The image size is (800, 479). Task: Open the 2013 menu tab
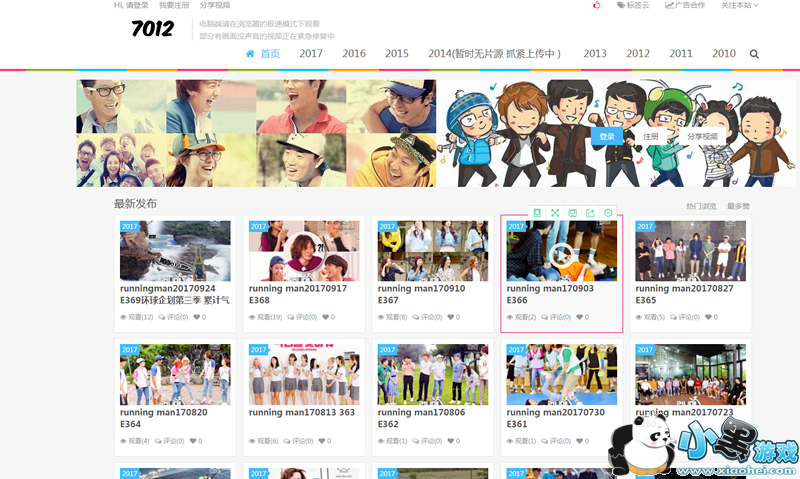pos(595,54)
